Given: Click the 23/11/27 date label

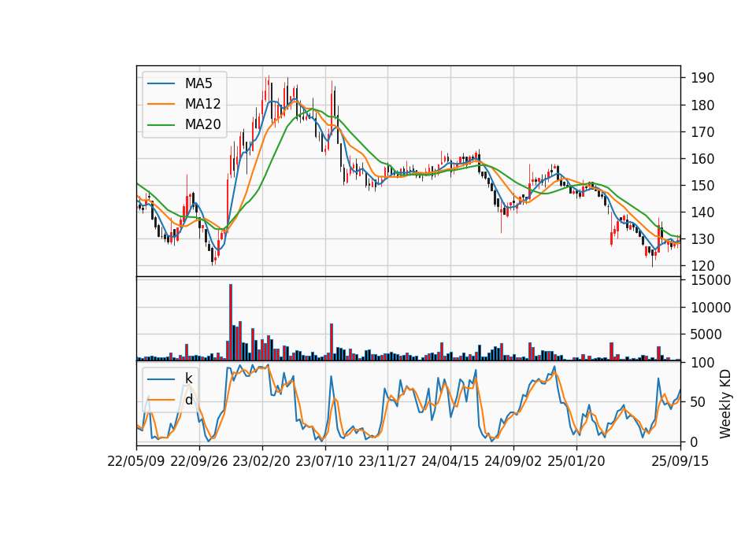Looking at the screenshot, I should 387,461.
